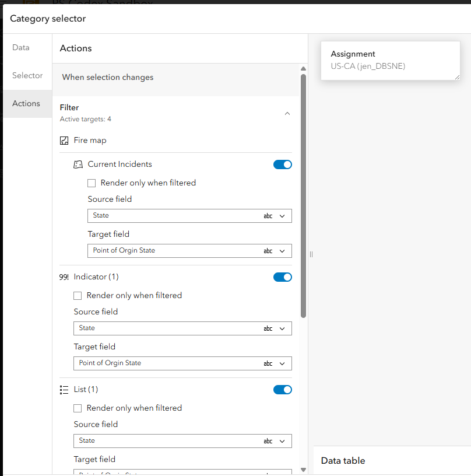This screenshot has height=476, width=471.
Task: Click the panel resize handle divider
Action: click(x=311, y=254)
